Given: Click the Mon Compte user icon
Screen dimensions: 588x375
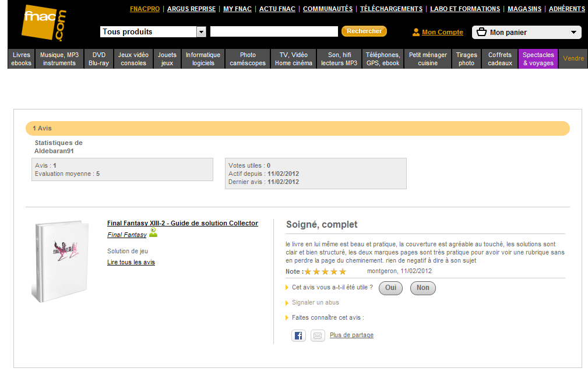Looking at the screenshot, I should (416, 33).
